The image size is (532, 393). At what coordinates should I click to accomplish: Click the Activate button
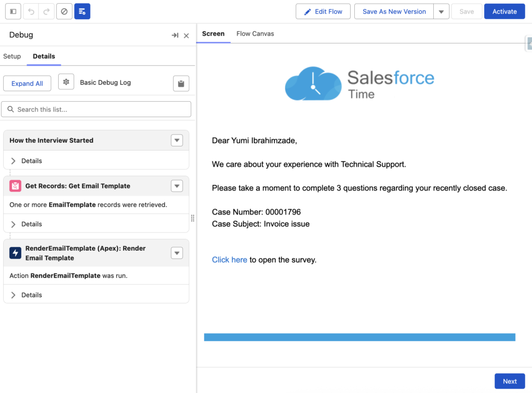point(504,11)
